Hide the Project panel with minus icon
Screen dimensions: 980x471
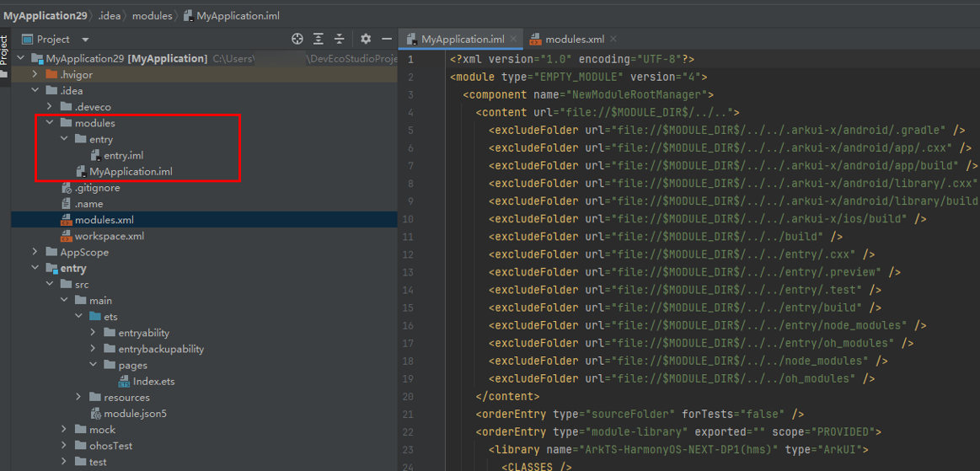coord(386,40)
